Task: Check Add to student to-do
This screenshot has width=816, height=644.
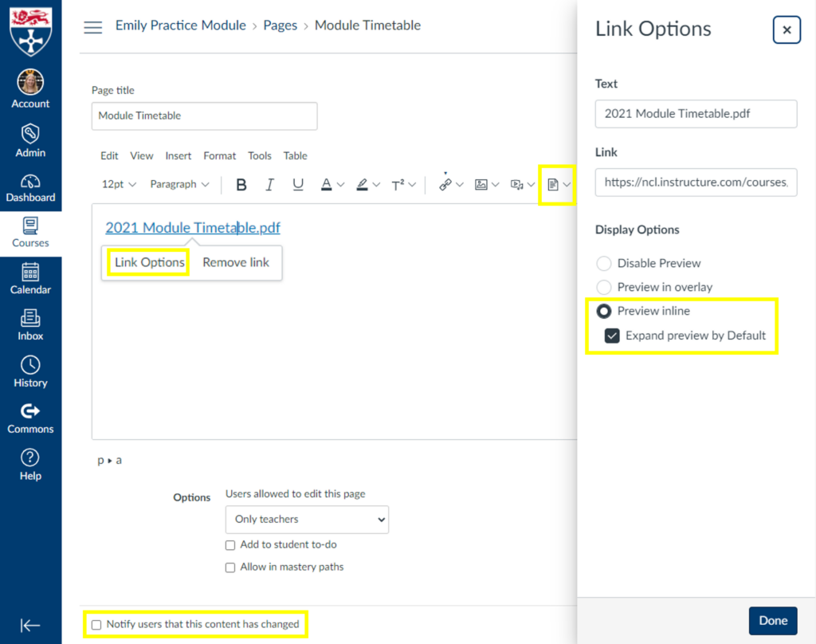Action: click(x=230, y=545)
